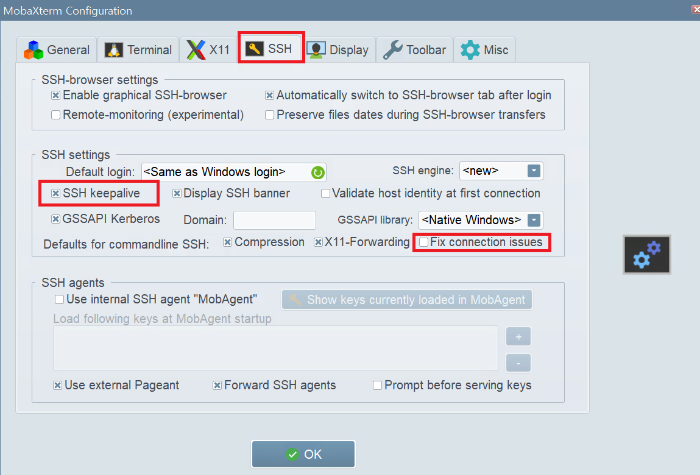Switch to the Terminal tab
This screenshot has width=700, height=475.
point(138,50)
